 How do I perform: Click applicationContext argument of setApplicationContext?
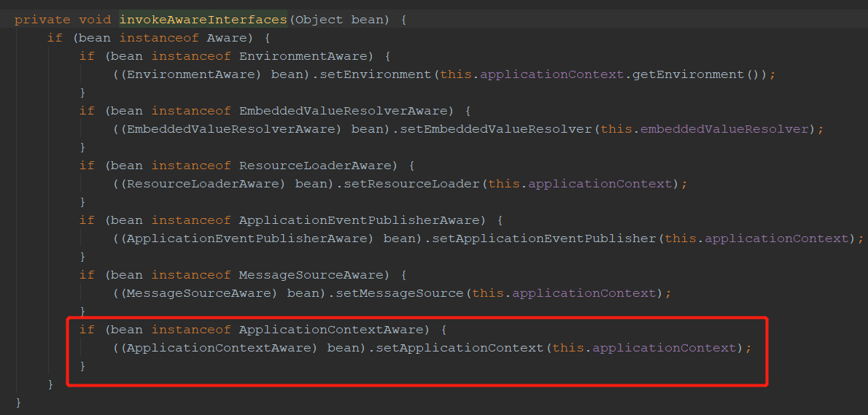(x=664, y=348)
